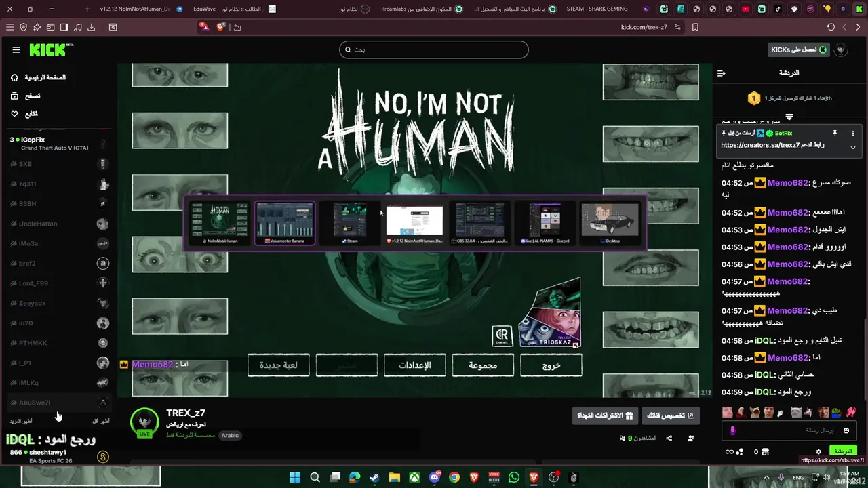Unpin the BotRix pinned message

pyautogui.click(x=835, y=134)
